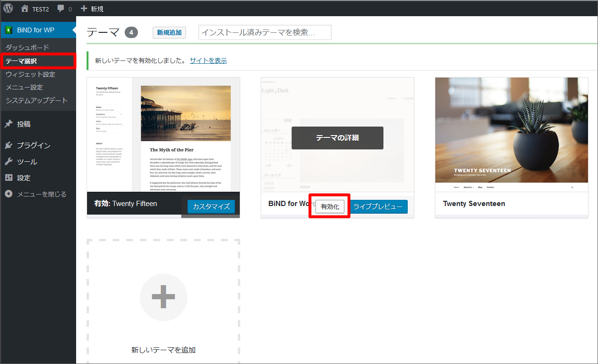
Task: Click the WordPress logo icon
Action: [x=8, y=8]
